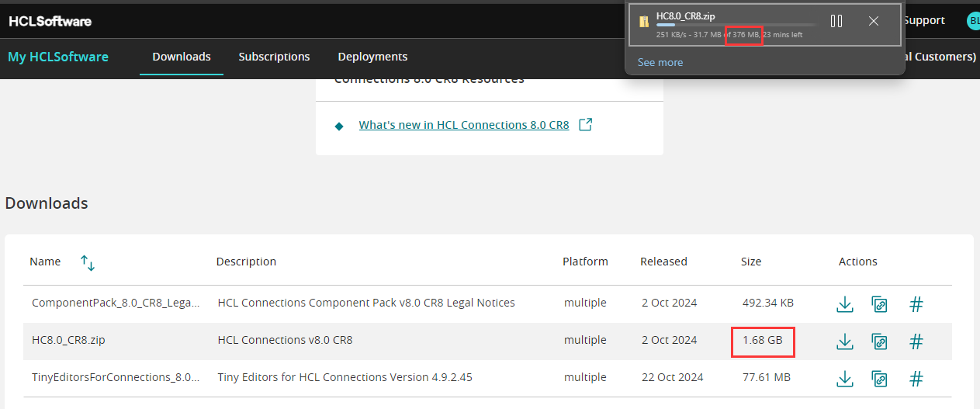Click the Size column header
The image size is (980, 409).
pos(751,262)
